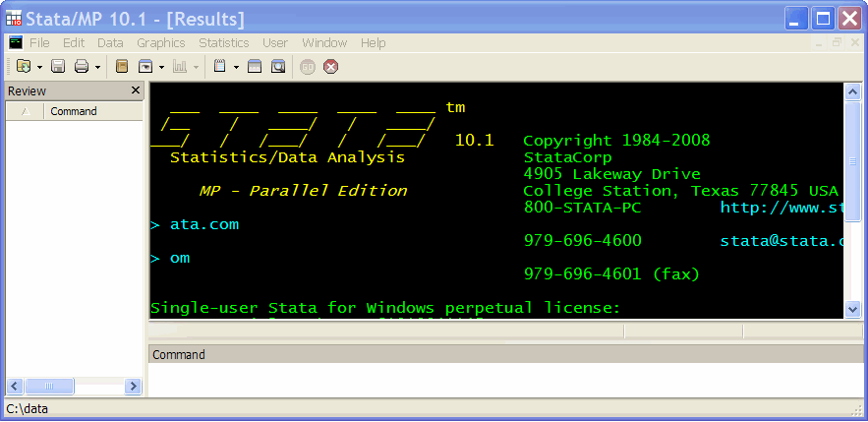Click the http://www.st website link
The image size is (868, 422).
(x=781, y=207)
